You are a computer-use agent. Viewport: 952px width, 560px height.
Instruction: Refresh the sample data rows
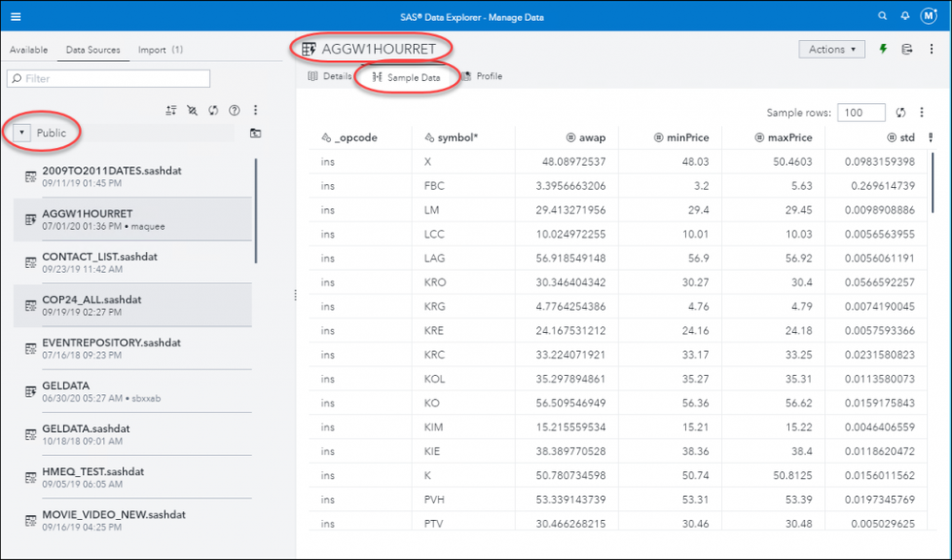pyautogui.click(x=900, y=113)
